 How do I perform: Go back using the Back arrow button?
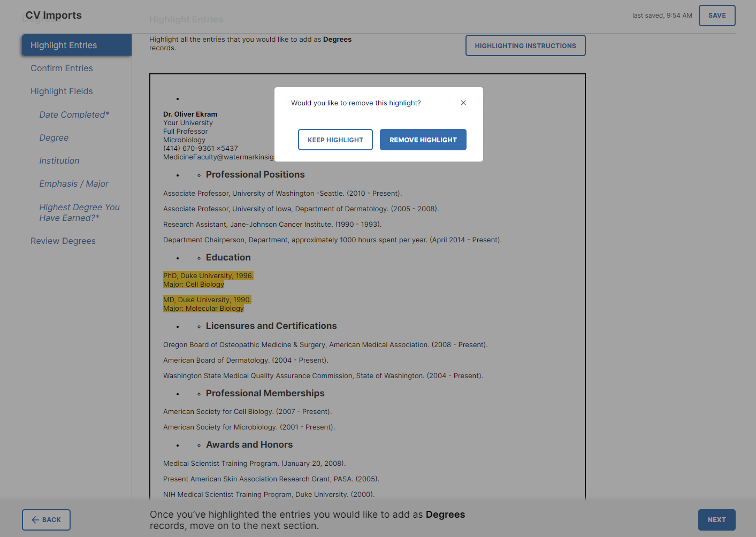(46, 519)
